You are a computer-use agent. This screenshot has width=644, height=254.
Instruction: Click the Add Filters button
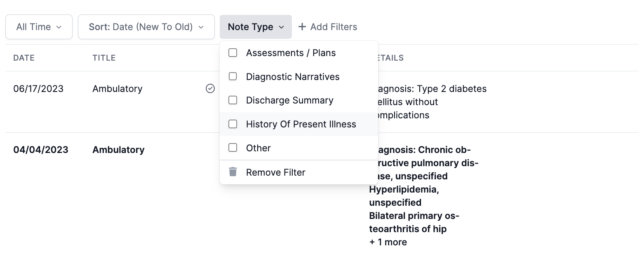(328, 27)
